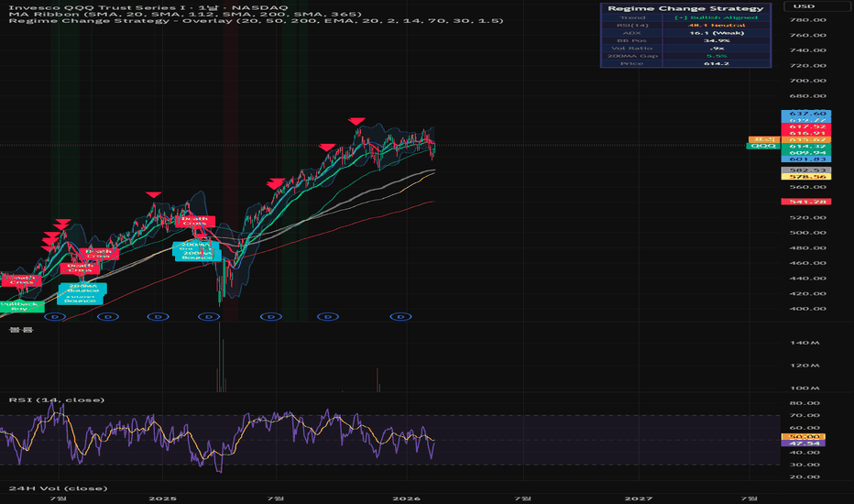Select the rightmost D dividend marker near 2026
This screenshot has height=504, width=854.
(x=400, y=316)
